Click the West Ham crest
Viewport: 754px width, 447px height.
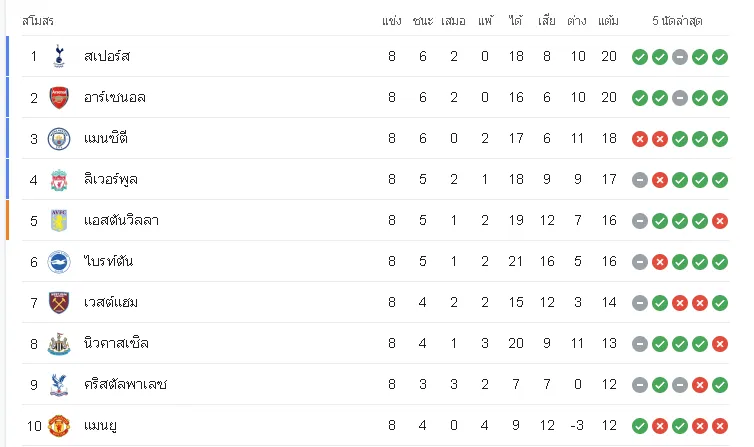(59, 303)
